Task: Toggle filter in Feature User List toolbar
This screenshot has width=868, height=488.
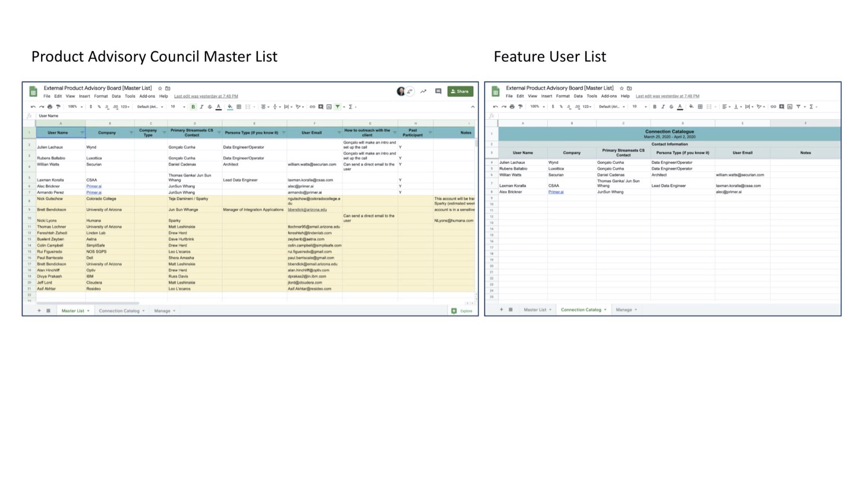Action: pyautogui.click(x=798, y=107)
